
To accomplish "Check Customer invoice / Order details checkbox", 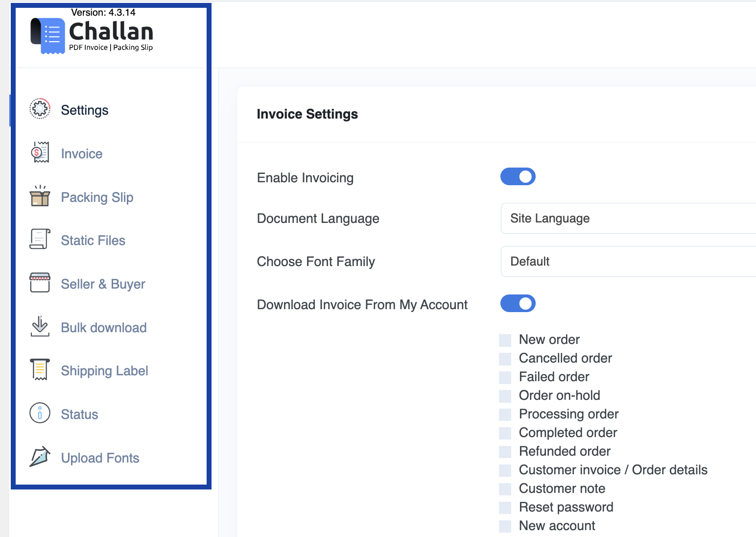I will [x=505, y=470].
